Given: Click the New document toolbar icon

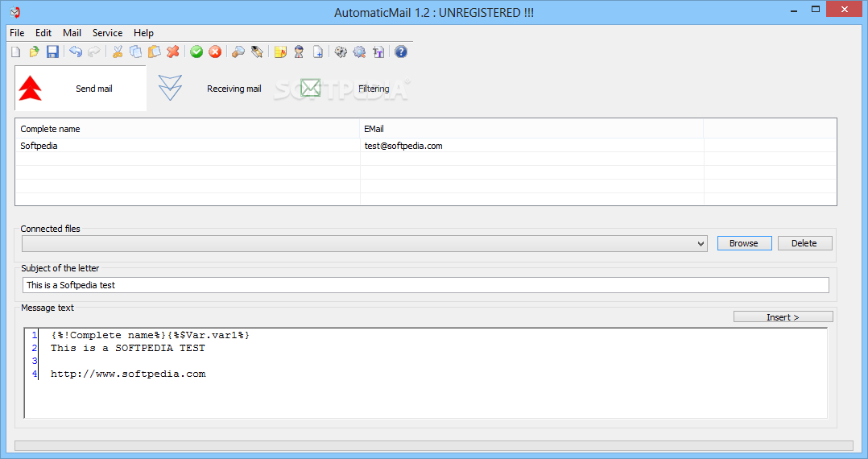Looking at the screenshot, I should [16, 52].
